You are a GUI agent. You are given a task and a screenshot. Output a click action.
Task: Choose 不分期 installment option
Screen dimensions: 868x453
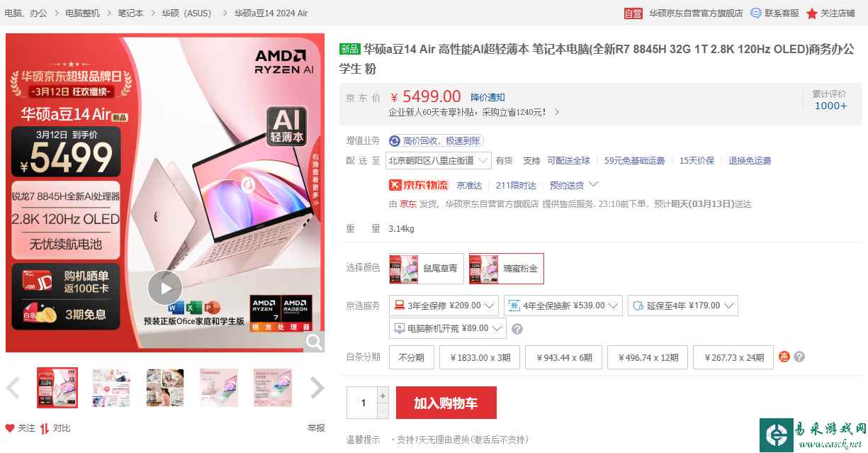[412, 357]
